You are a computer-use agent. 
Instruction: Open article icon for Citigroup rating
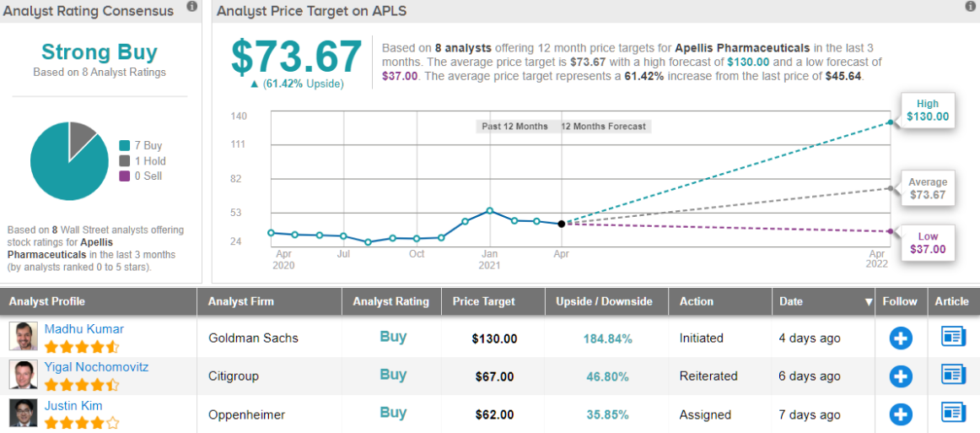(953, 376)
